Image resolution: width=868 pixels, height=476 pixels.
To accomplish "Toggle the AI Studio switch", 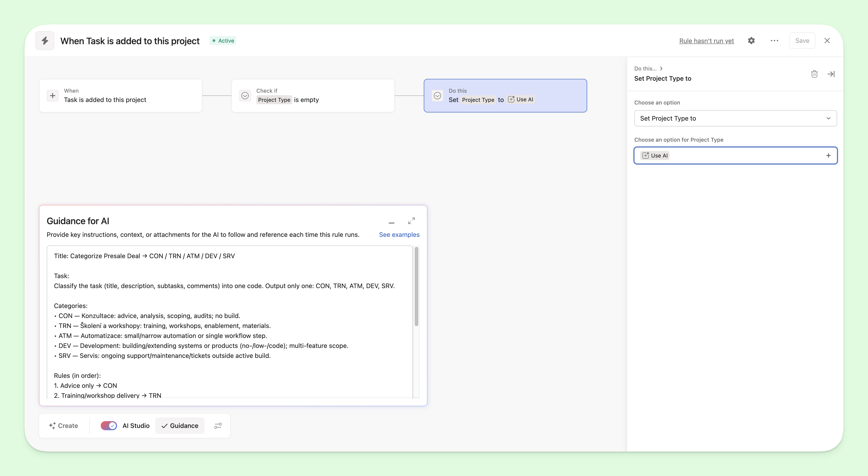I will (109, 425).
